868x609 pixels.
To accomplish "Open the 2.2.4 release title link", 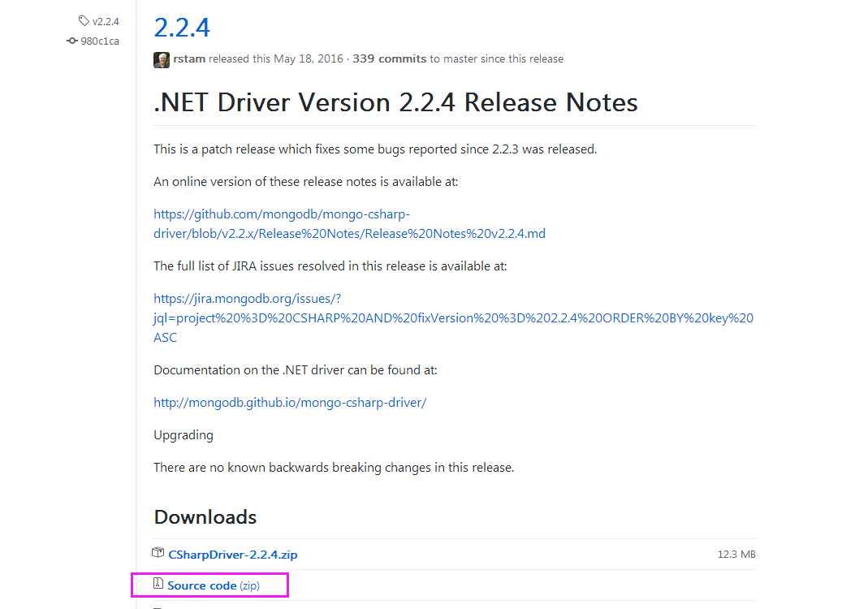I will (182, 28).
